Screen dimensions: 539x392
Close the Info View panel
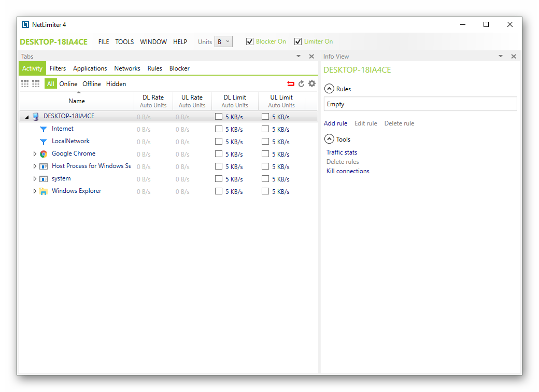click(x=514, y=57)
